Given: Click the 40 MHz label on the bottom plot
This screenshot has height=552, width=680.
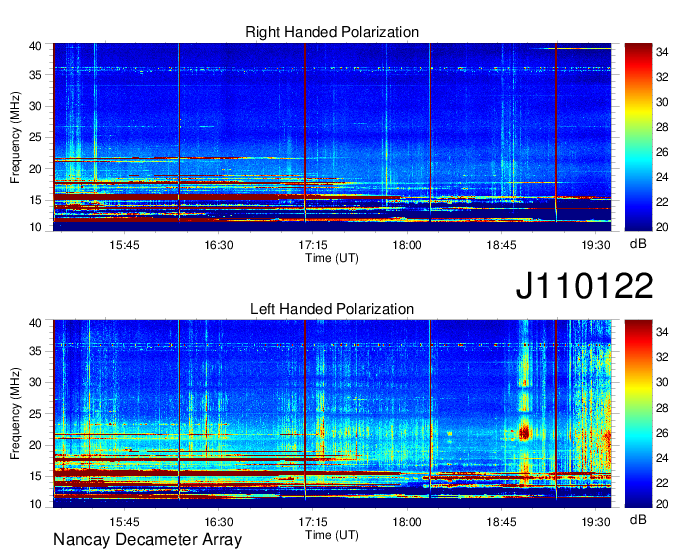Looking at the screenshot, I should (35, 323).
